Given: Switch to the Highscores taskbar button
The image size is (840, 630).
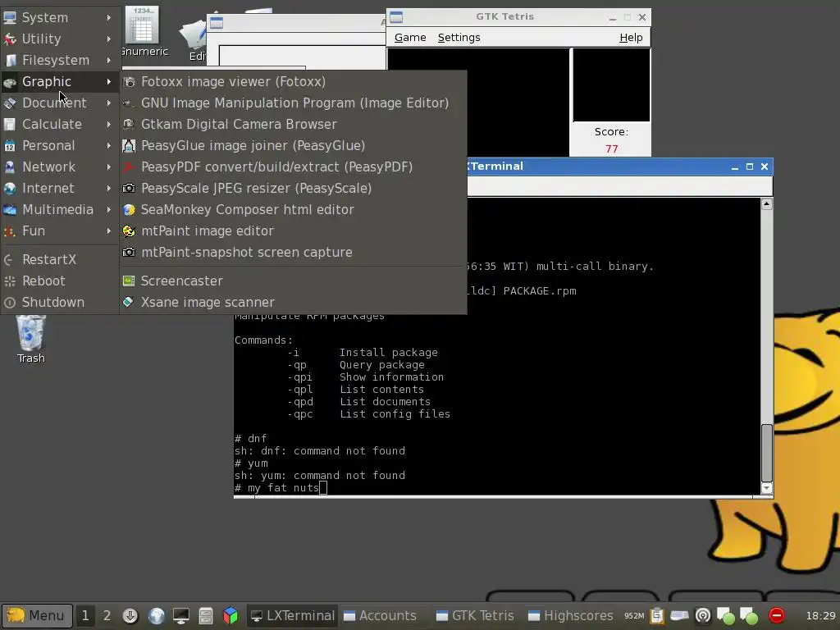Looking at the screenshot, I should coord(571,615).
